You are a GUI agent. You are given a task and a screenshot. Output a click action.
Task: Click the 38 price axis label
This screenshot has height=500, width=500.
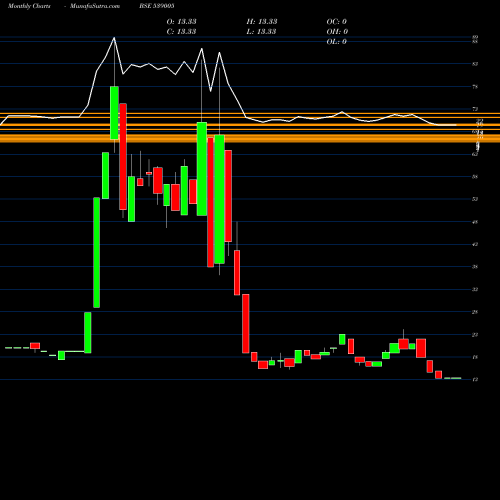click(475, 267)
